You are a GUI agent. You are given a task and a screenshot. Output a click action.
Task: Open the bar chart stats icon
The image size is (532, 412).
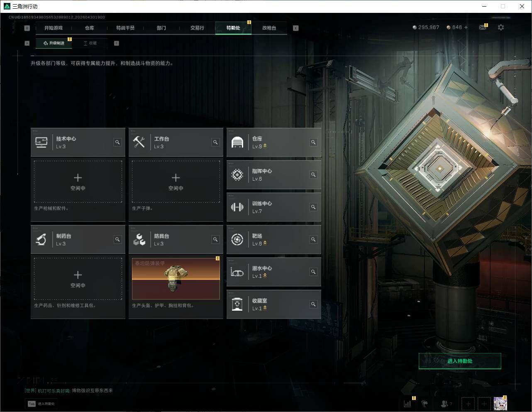(x=408, y=403)
